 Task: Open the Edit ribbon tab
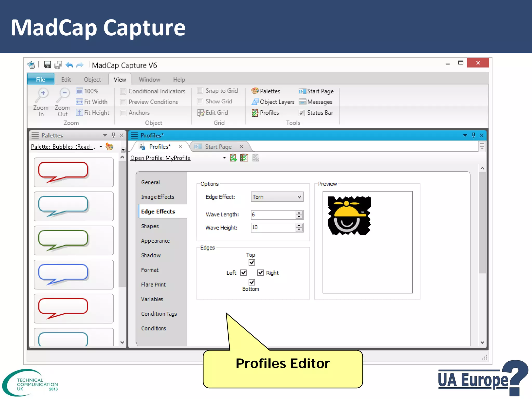66,79
